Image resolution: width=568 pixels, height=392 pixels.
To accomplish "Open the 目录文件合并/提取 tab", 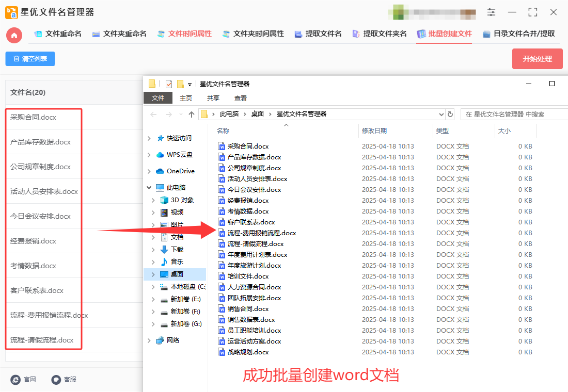I will pos(519,34).
